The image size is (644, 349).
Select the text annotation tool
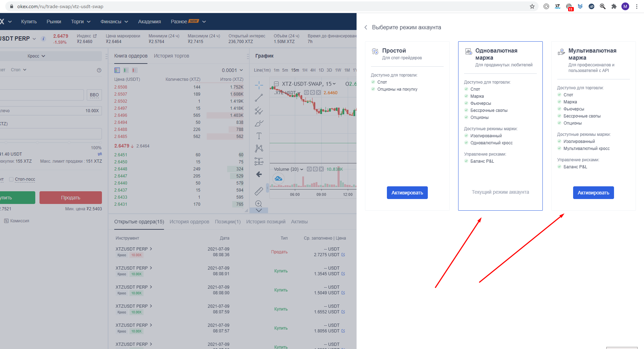pos(259,136)
